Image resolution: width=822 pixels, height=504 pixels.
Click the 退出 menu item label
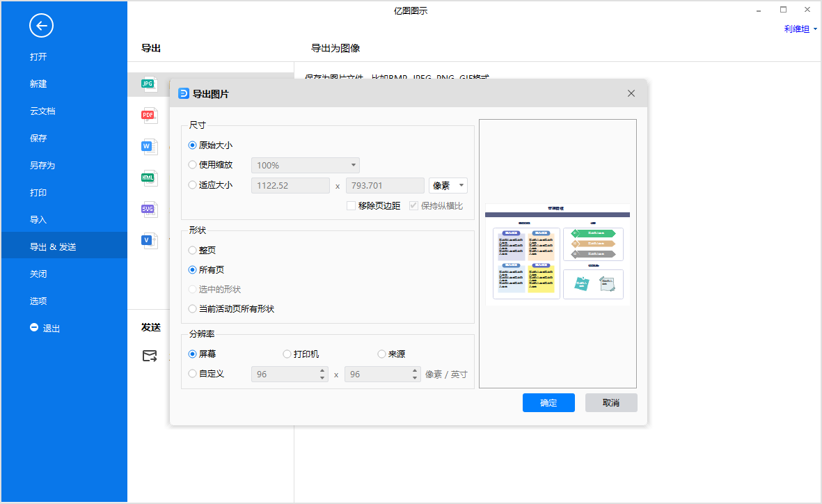(52, 329)
